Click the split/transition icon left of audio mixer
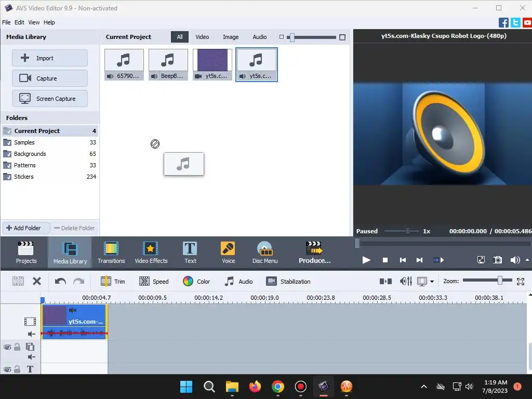Viewport: 532px width, 399px height. (385, 281)
